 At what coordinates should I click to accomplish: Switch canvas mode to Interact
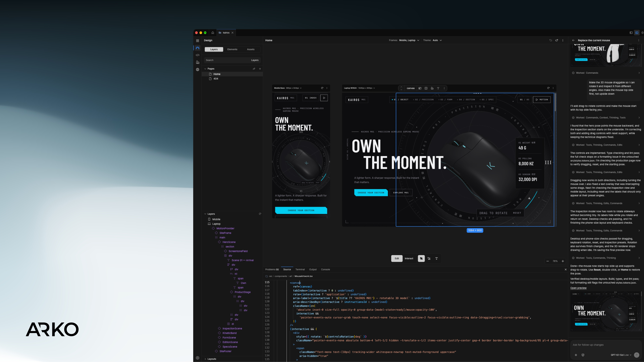409,258
